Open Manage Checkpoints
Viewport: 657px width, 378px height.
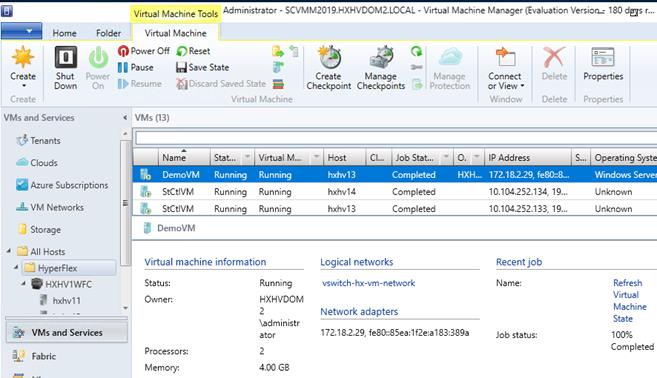click(x=381, y=67)
